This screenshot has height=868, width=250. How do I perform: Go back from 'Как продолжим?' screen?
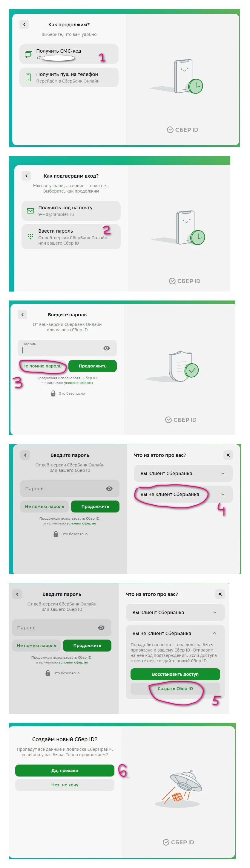click(24, 25)
